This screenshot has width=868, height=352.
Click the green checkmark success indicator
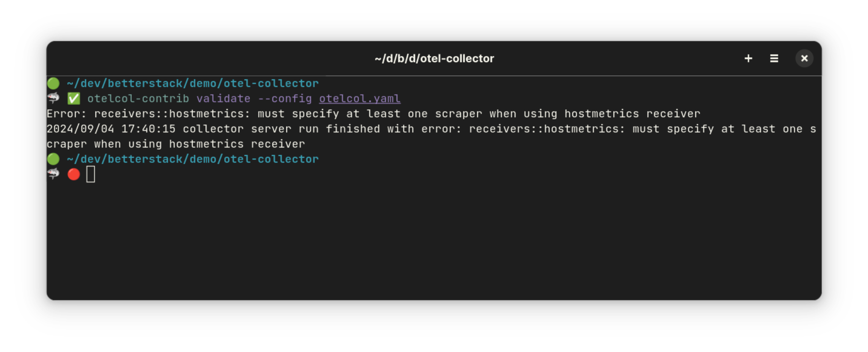tap(73, 98)
